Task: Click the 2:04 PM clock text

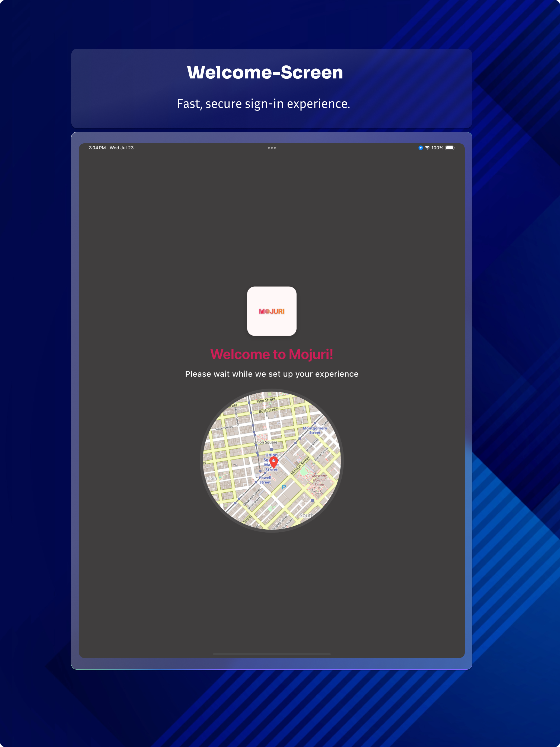Action: [97, 148]
